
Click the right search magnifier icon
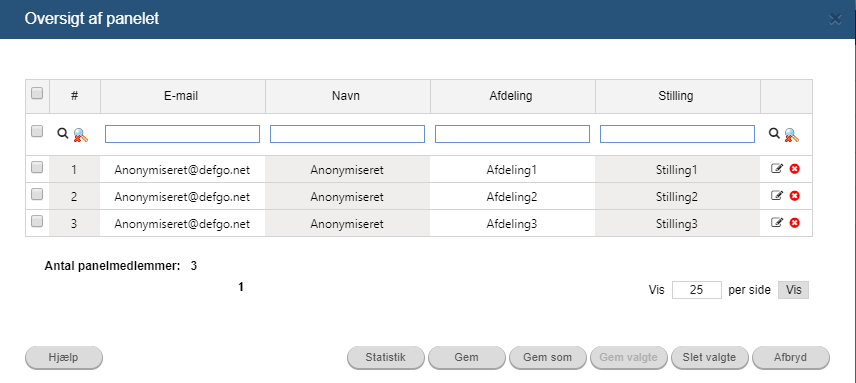coord(774,133)
